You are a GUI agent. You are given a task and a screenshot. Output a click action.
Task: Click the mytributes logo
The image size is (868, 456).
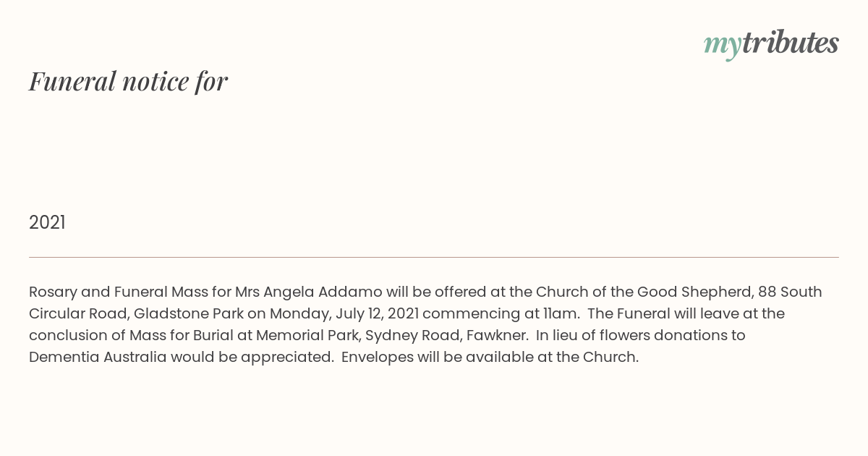coord(771,44)
